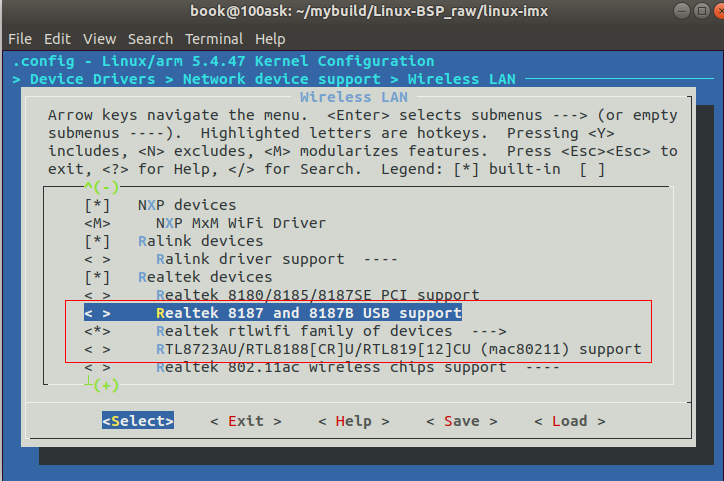Screen dimensions: 724x481
Task: Toggle the Ralink driver support < > marker
Action: (97, 259)
